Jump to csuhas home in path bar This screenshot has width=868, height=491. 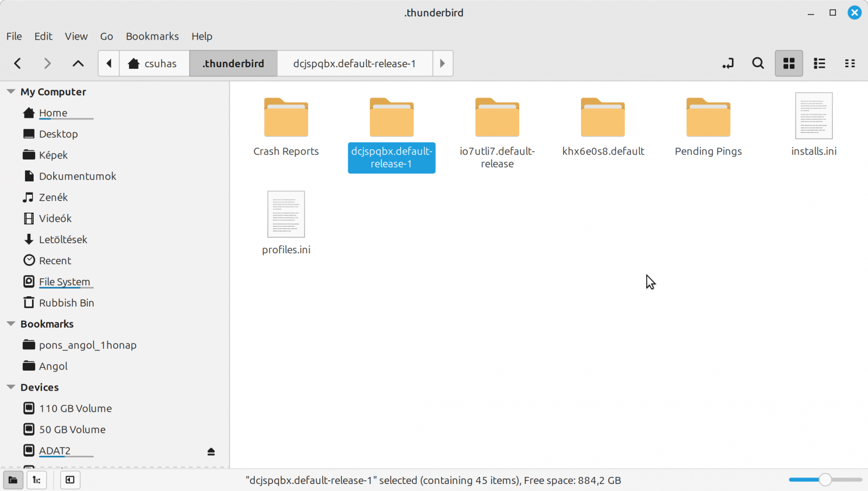point(154,63)
